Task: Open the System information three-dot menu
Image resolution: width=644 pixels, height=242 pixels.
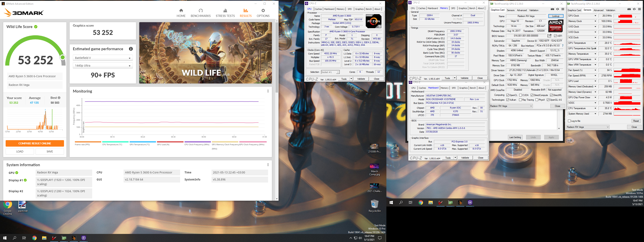Action: (268, 165)
